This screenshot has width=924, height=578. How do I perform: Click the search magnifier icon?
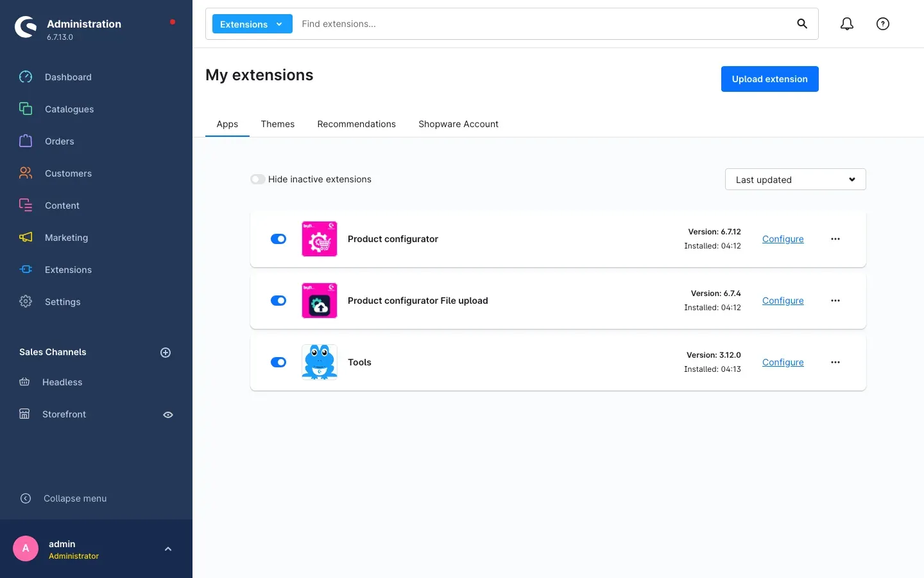pos(802,24)
